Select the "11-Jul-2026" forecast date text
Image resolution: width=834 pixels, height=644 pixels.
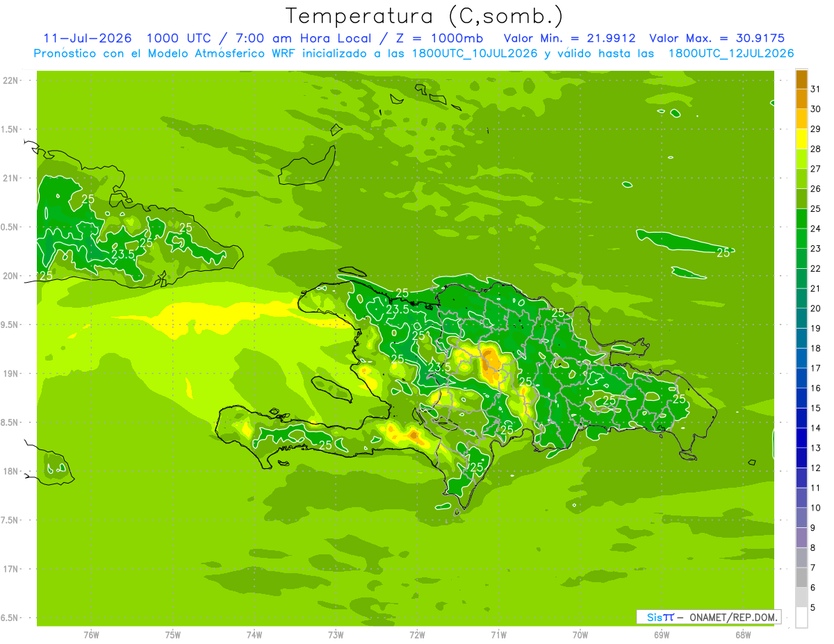(x=88, y=38)
